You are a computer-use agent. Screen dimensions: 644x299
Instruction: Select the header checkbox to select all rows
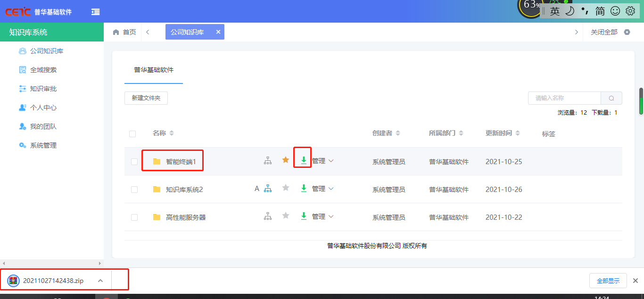[x=132, y=133]
